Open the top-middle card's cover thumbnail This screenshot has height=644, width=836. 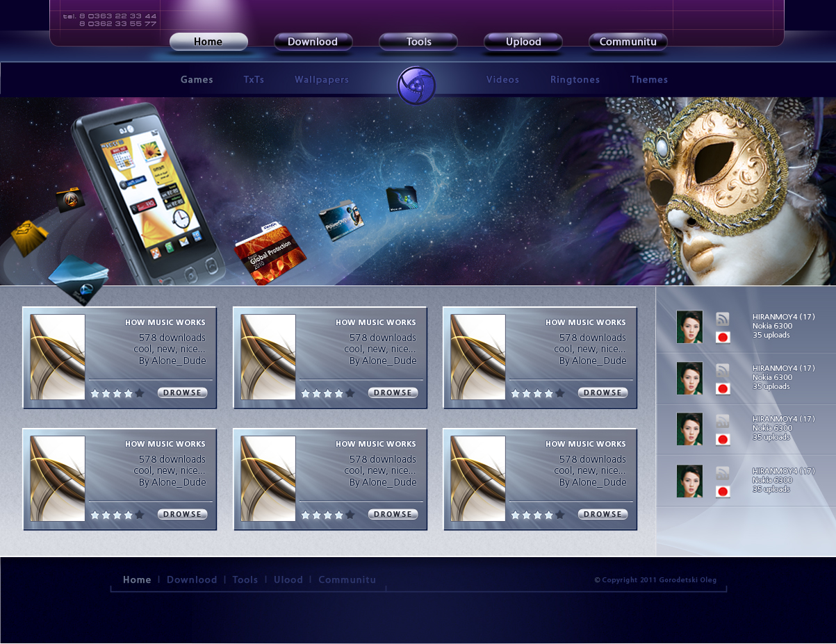[268, 357]
